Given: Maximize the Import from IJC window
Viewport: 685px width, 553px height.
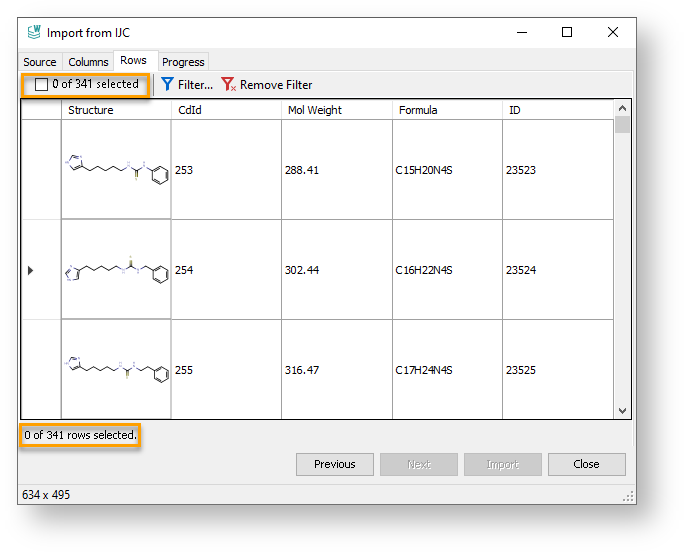Looking at the screenshot, I should [567, 32].
